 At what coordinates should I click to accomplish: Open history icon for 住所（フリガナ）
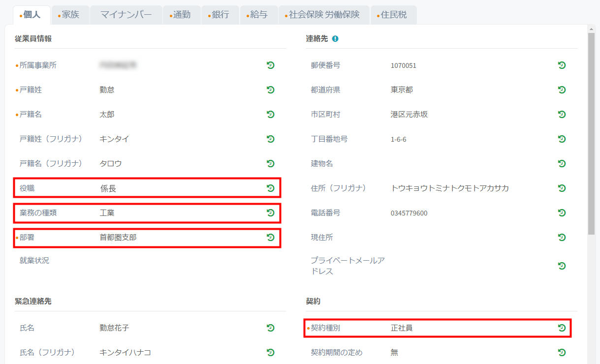click(562, 188)
